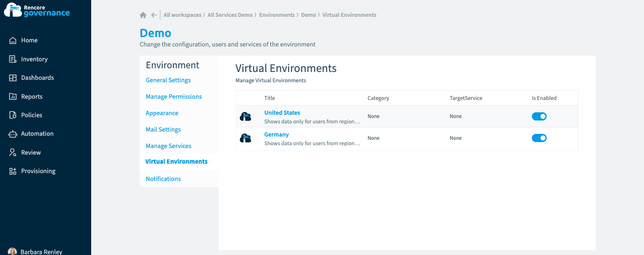This screenshot has height=255, width=644.
Task: Click the TargetService column header
Action: pyautogui.click(x=466, y=98)
